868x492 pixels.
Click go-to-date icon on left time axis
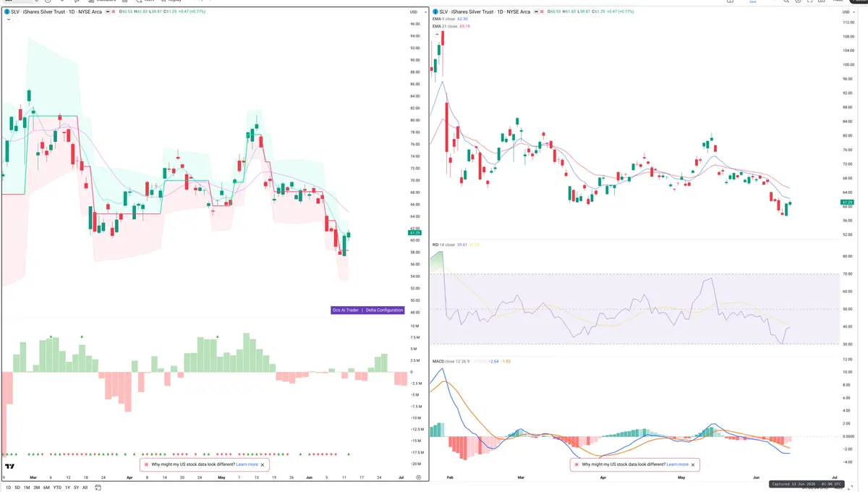click(418, 478)
